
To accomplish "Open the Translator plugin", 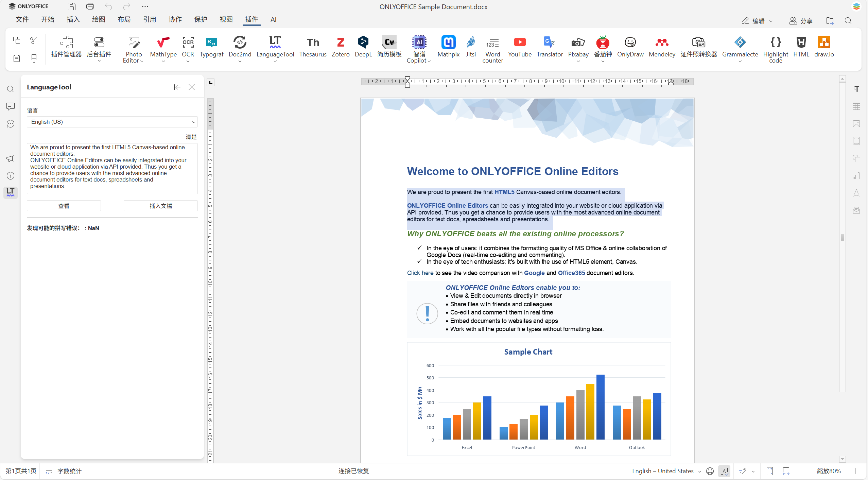I will (x=550, y=47).
